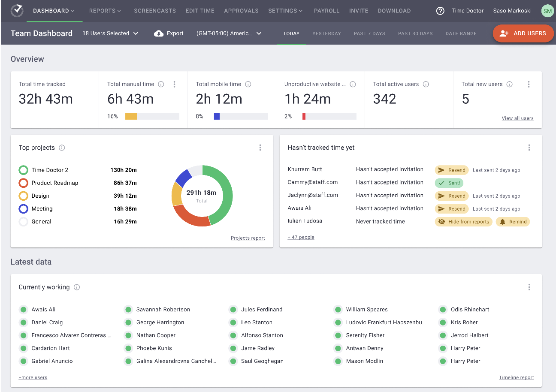Viewport: 556px width, 392px height.
Task: Expand the Reports menu
Action: pos(105,11)
